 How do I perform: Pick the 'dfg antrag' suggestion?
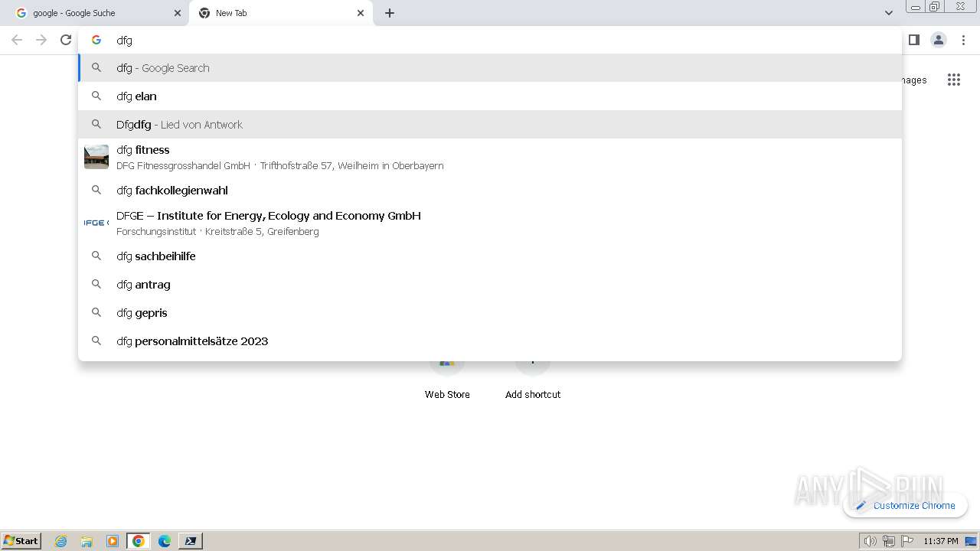pyautogui.click(x=490, y=285)
